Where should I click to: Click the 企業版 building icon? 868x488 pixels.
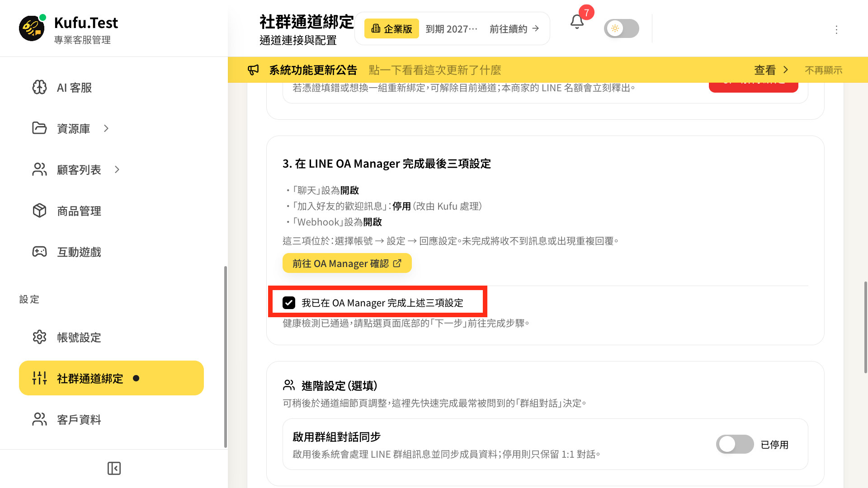376,28
